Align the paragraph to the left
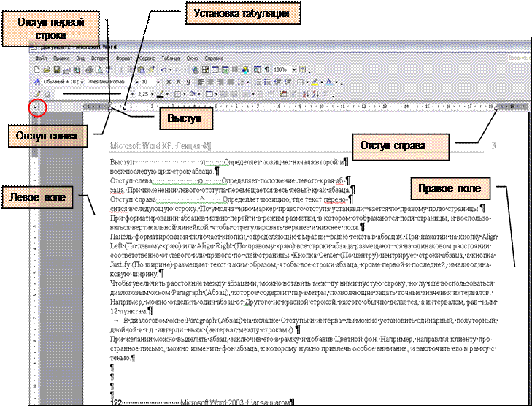This screenshot has height=406, width=532. (200, 82)
